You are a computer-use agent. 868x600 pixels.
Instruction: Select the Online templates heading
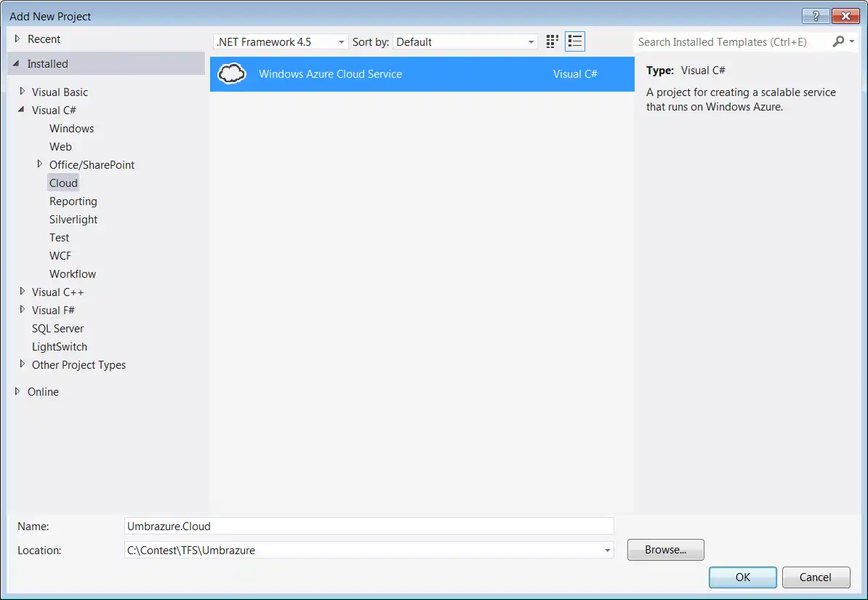click(43, 392)
